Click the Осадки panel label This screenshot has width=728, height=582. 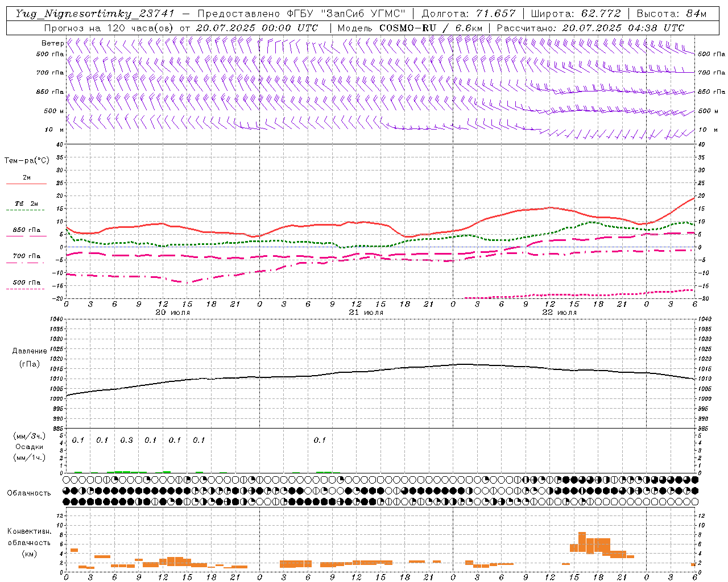coord(29,447)
